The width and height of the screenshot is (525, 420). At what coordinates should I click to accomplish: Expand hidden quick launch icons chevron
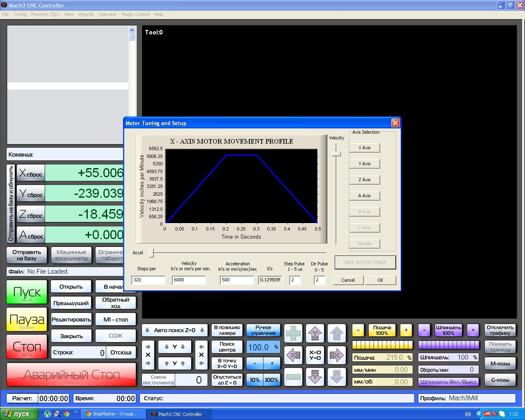tap(76, 412)
